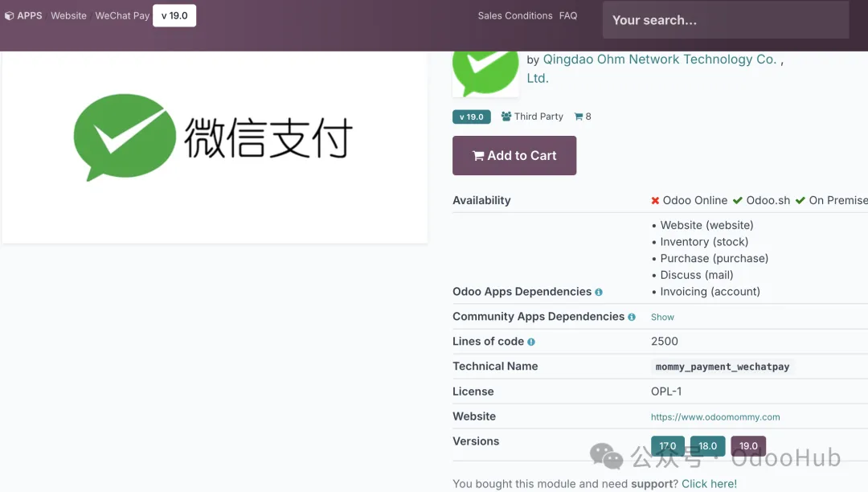Click info icon for Lines of code
Screen dimensions: 868x492
point(531,342)
